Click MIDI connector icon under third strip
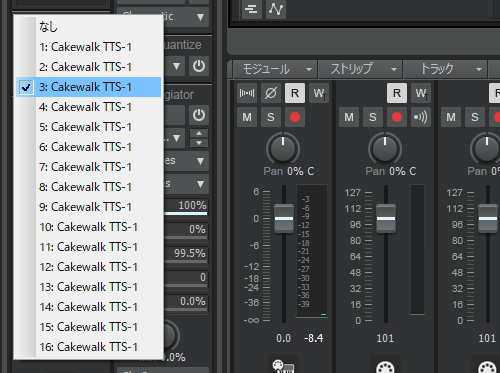The height and width of the screenshot is (373, 500). click(487, 366)
